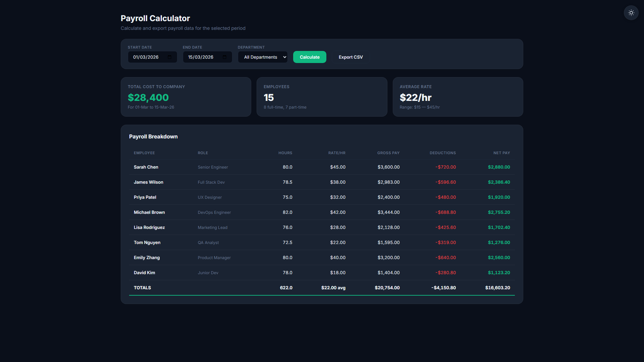Screen dimensions: 644x362
Task: Select the Sarah Chen row name
Action: pos(146,167)
